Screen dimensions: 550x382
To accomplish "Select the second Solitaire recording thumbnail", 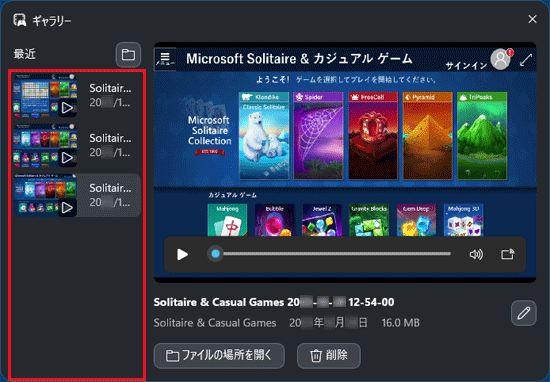I will 45,145.
